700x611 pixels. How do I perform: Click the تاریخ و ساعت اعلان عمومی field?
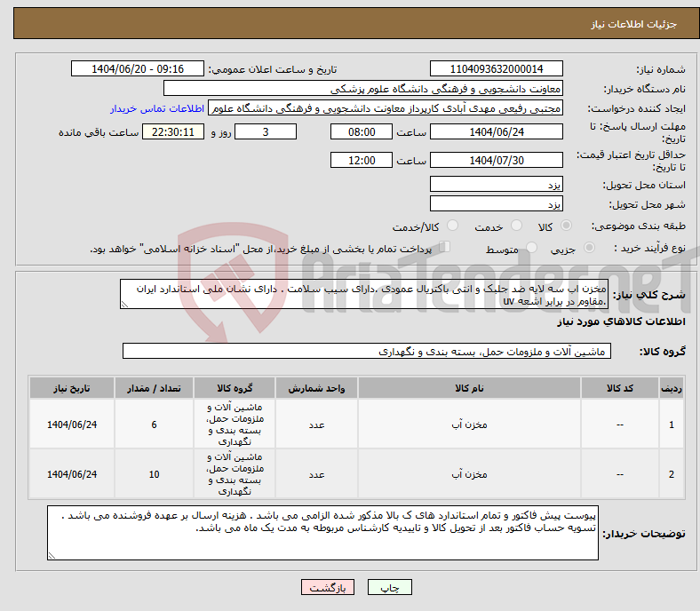pyautogui.click(x=139, y=69)
